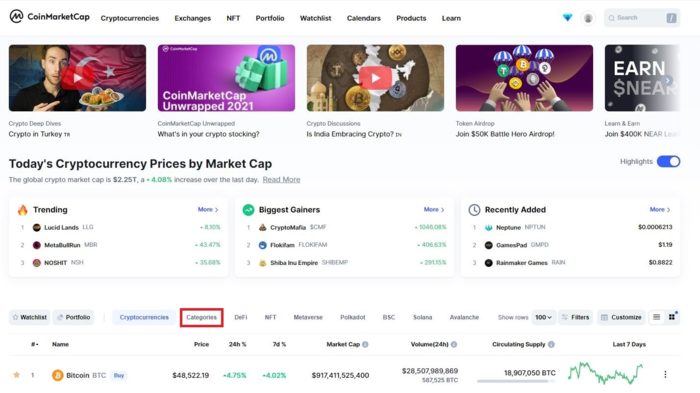This screenshot has width=700, height=393.
Task: Select the Solana tab
Action: tap(422, 317)
